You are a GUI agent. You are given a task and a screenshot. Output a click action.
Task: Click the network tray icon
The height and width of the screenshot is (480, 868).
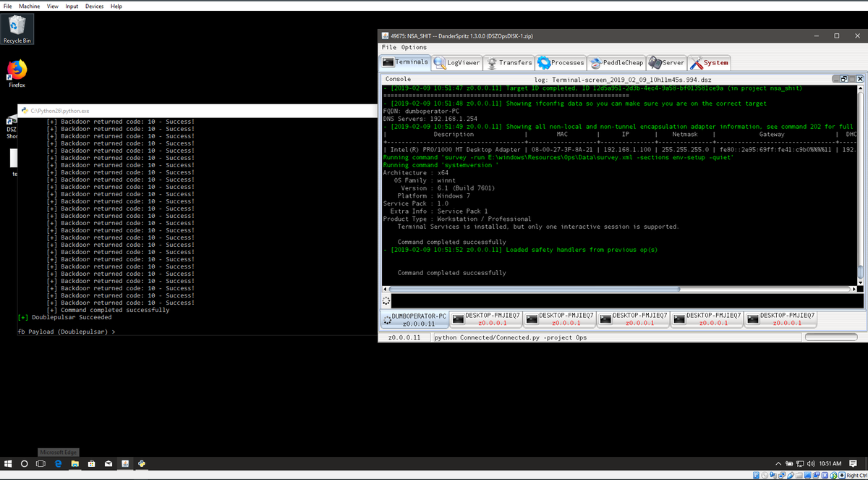(x=800, y=463)
